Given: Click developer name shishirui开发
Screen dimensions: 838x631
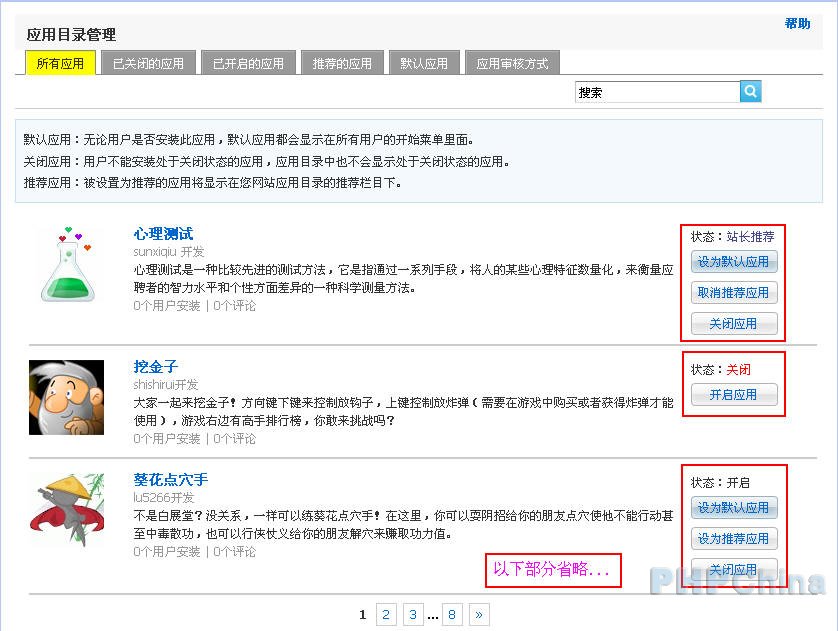Looking at the screenshot, I should 166,384.
